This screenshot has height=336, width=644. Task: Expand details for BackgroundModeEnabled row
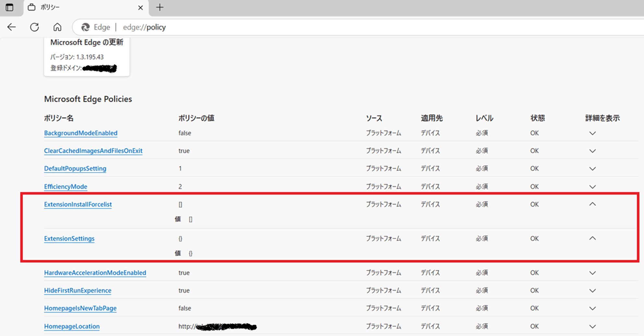pyautogui.click(x=592, y=133)
